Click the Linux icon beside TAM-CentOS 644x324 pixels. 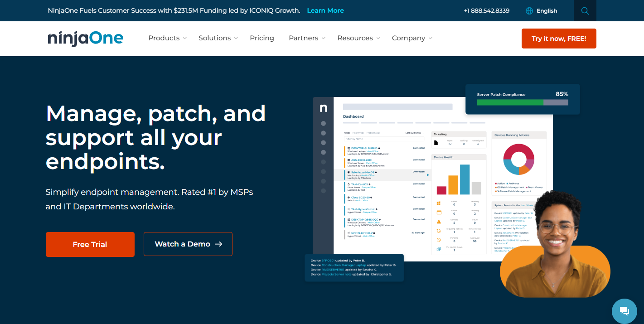tap(349, 184)
